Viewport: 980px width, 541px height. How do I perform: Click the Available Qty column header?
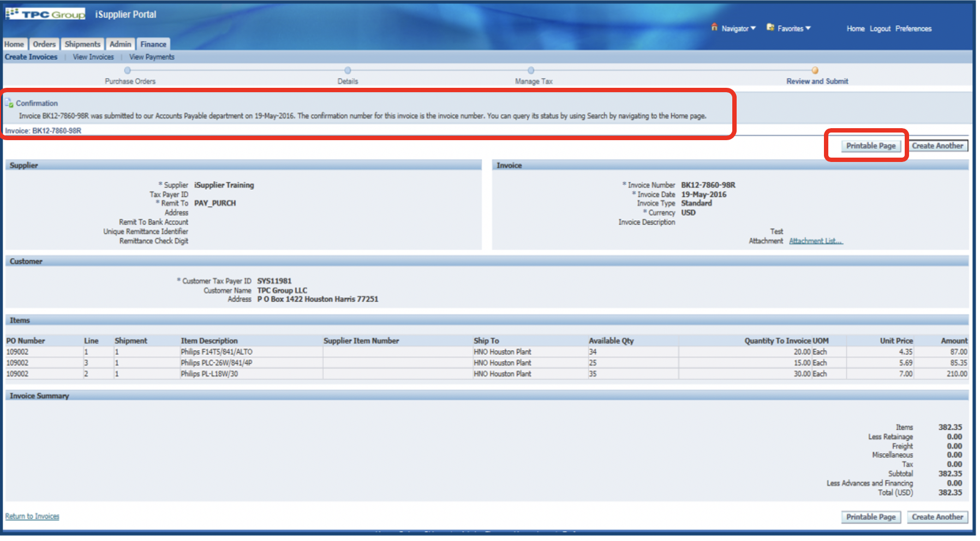pyautogui.click(x=611, y=341)
